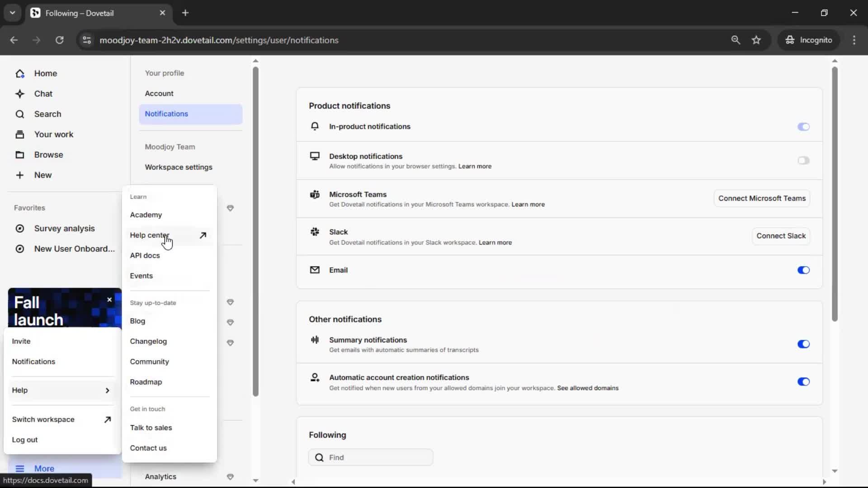Open Your work inbox icon
Viewport: 868px width, 488px height.
(x=20, y=135)
